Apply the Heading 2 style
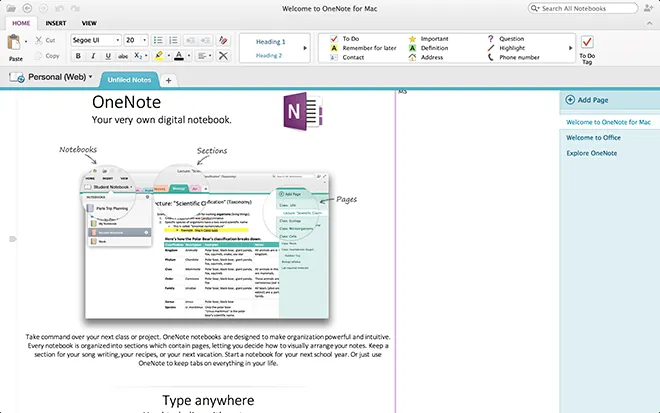This screenshot has height=413, width=660. tap(269, 55)
